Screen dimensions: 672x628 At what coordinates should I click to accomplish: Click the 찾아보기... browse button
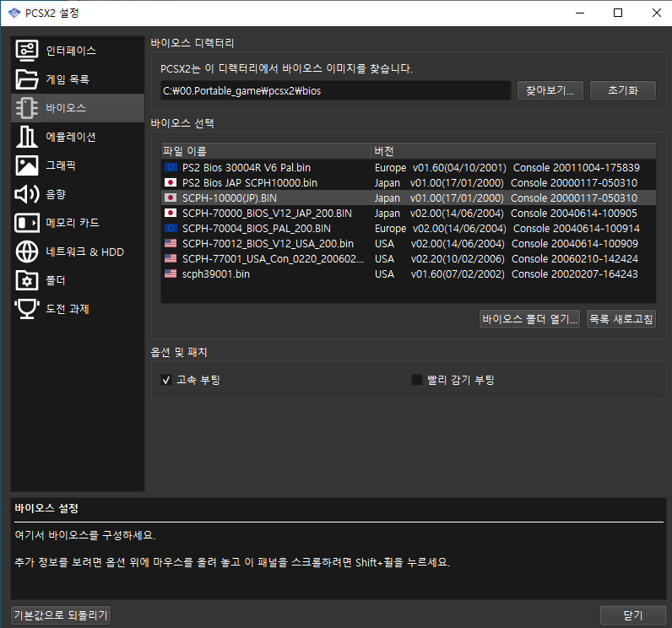(550, 90)
